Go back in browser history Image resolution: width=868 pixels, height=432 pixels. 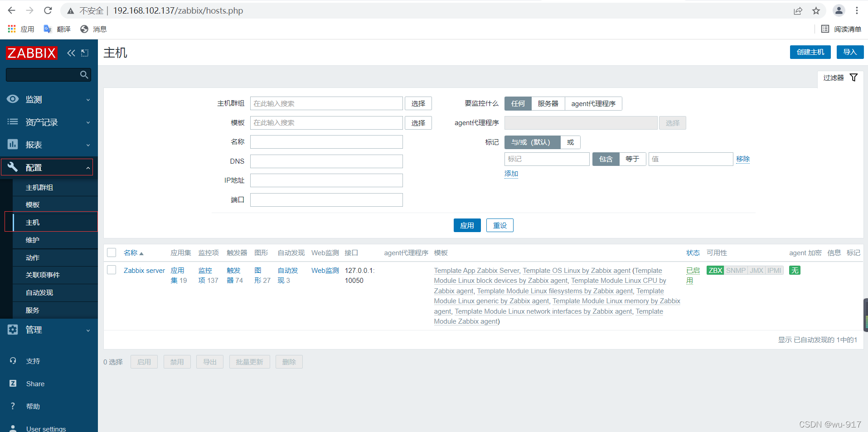click(x=12, y=10)
